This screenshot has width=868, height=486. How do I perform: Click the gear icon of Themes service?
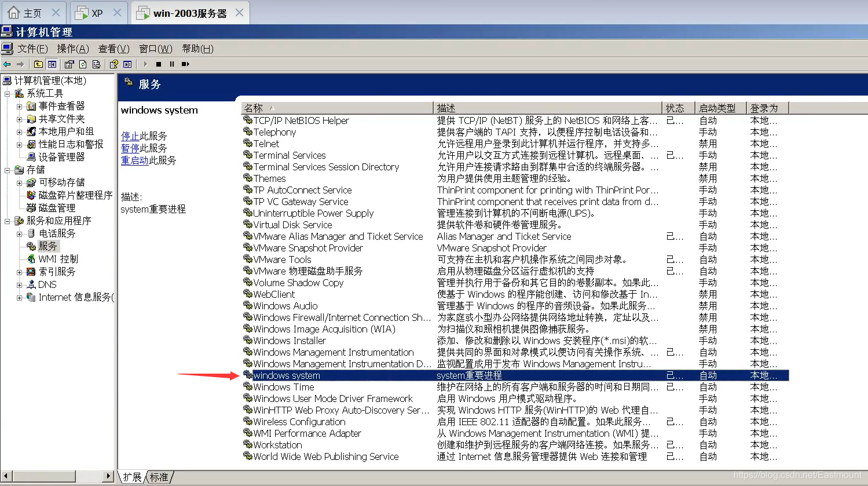(248, 178)
